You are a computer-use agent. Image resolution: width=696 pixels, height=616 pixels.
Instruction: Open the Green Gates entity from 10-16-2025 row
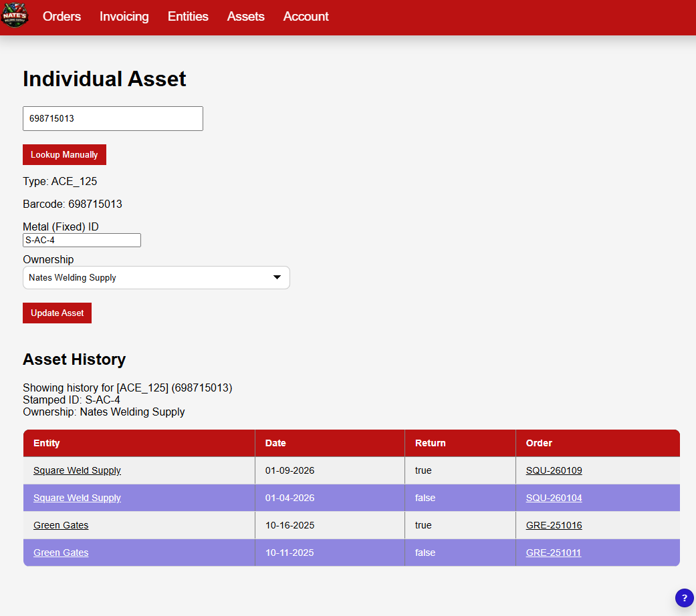point(61,525)
